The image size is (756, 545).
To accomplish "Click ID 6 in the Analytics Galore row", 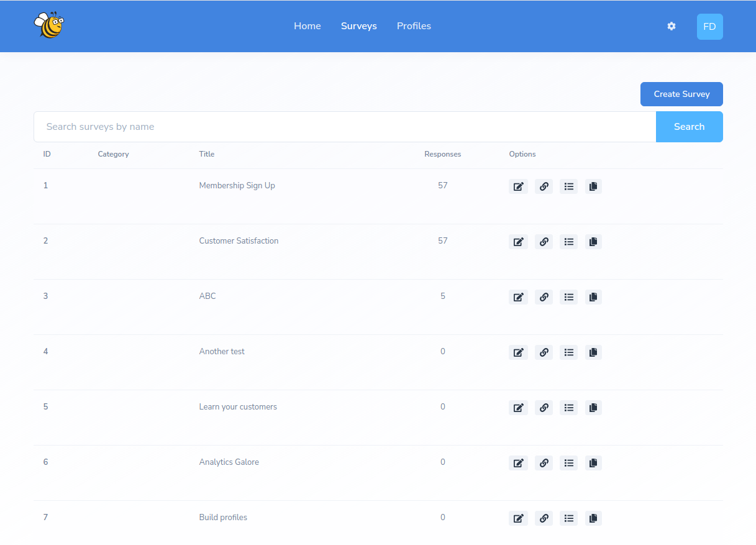I will (46, 462).
